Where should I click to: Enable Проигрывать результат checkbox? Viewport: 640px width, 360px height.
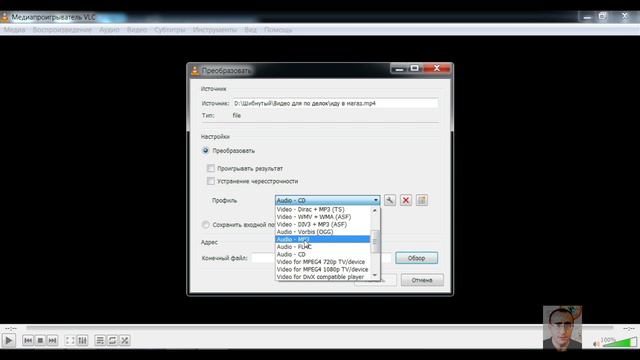pyautogui.click(x=211, y=168)
